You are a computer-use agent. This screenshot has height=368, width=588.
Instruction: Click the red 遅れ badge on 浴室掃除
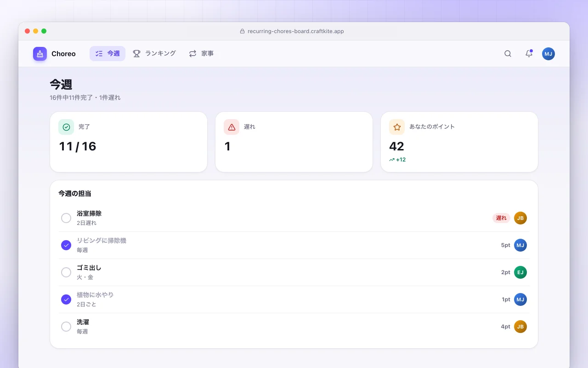click(x=501, y=218)
